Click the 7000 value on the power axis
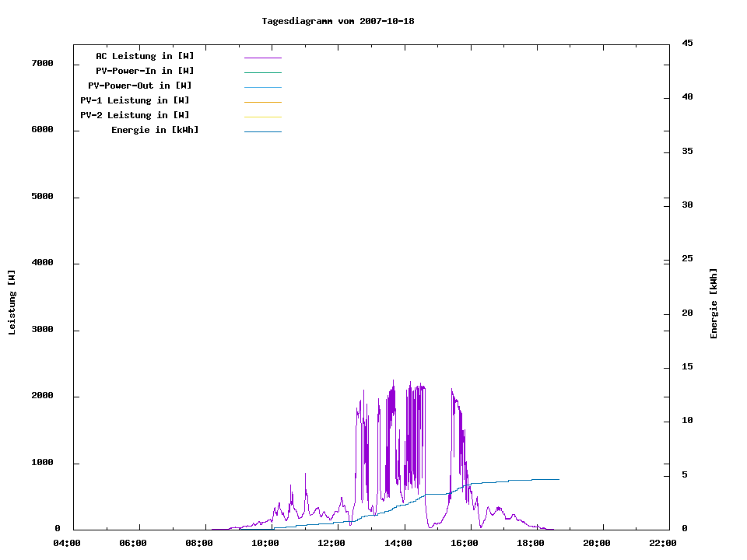The width and height of the screenshot is (747, 560). click(x=42, y=63)
